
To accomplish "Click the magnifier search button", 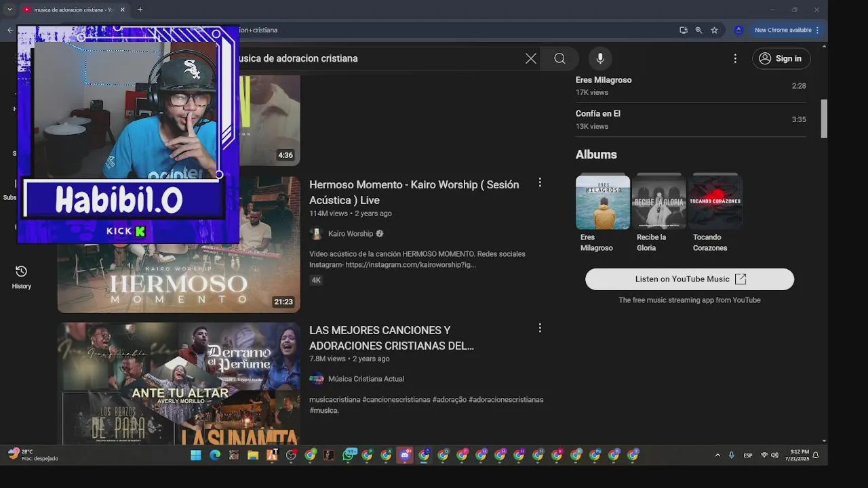I will [559, 58].
